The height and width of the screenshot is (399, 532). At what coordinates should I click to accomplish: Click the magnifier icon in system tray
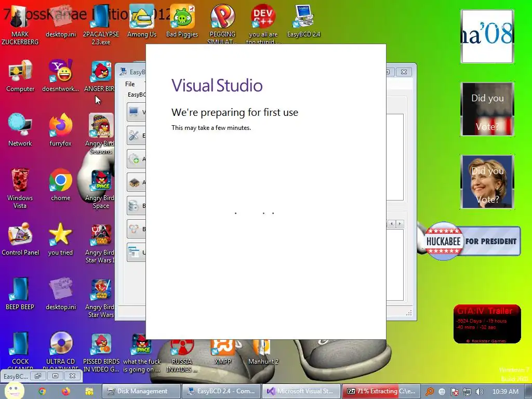click(430, 392)
